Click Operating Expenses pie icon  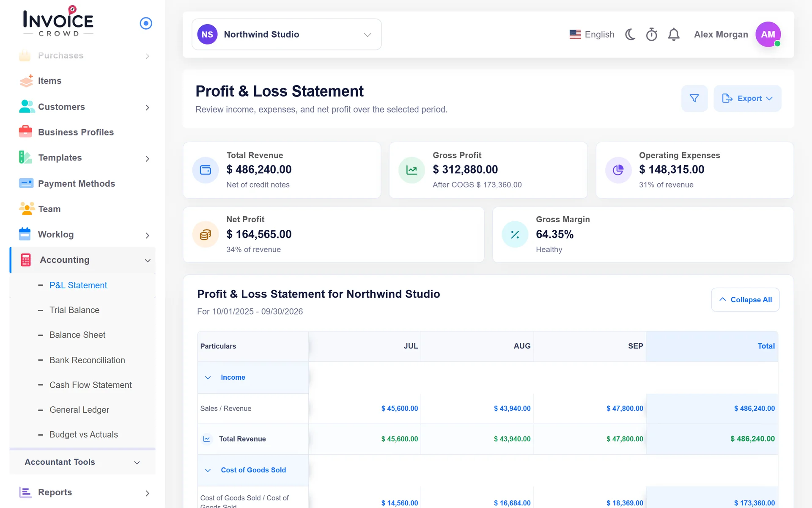click(x=618, y=170)
